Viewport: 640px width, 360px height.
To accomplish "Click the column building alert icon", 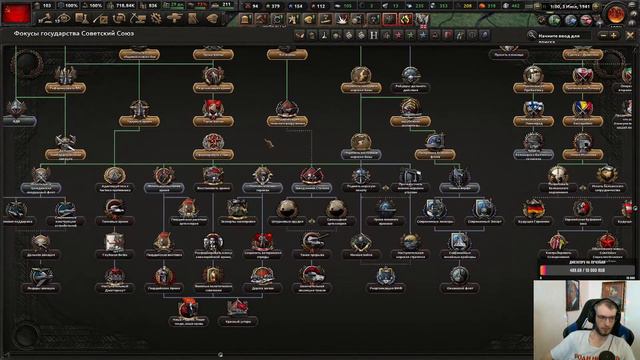I will (245, 19).
